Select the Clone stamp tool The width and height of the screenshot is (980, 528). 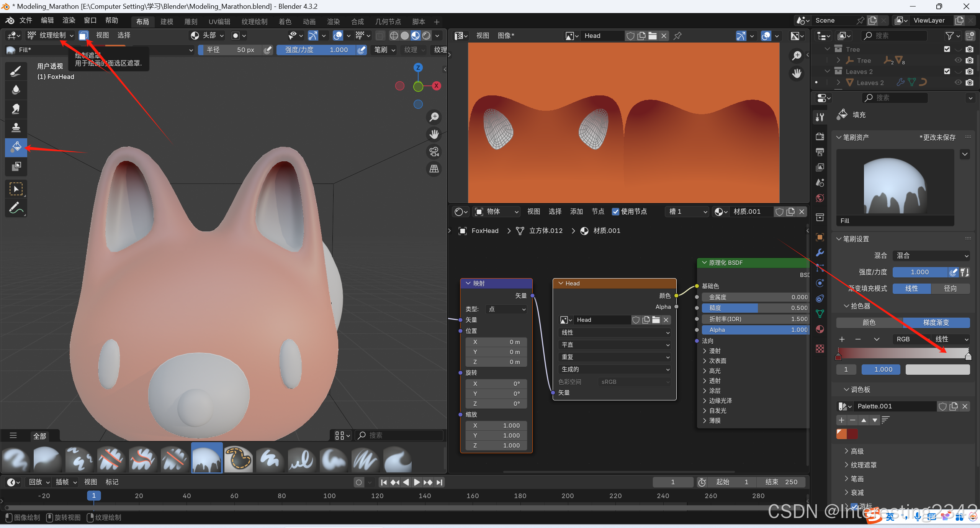pyautogui.click(x=16, y=128)
